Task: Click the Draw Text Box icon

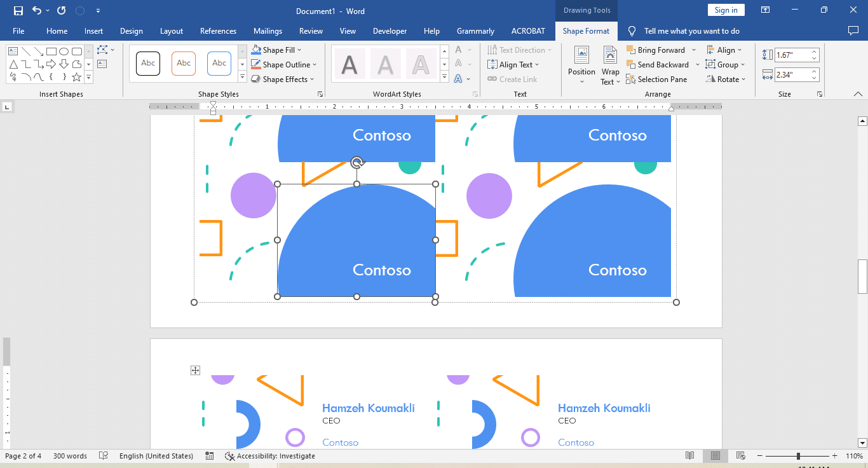Action: [102, 64]
